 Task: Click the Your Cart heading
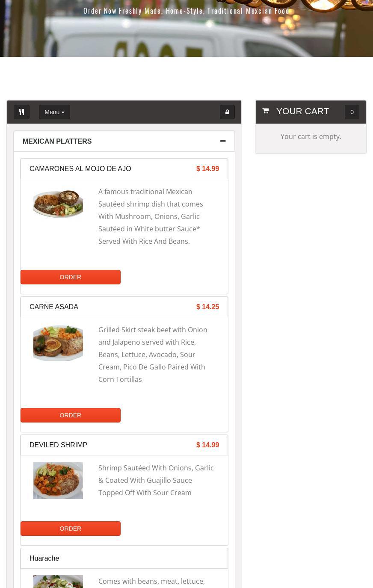[x=302, y=111]
